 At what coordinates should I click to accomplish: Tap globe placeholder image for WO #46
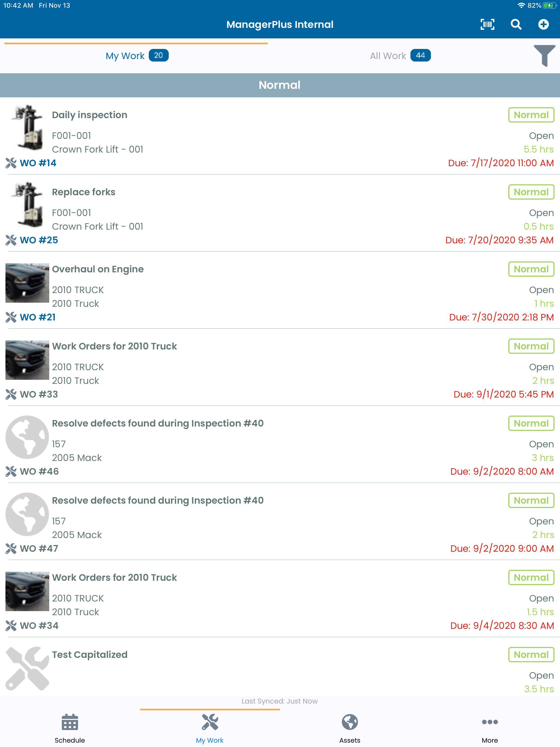tap(27, 437)
